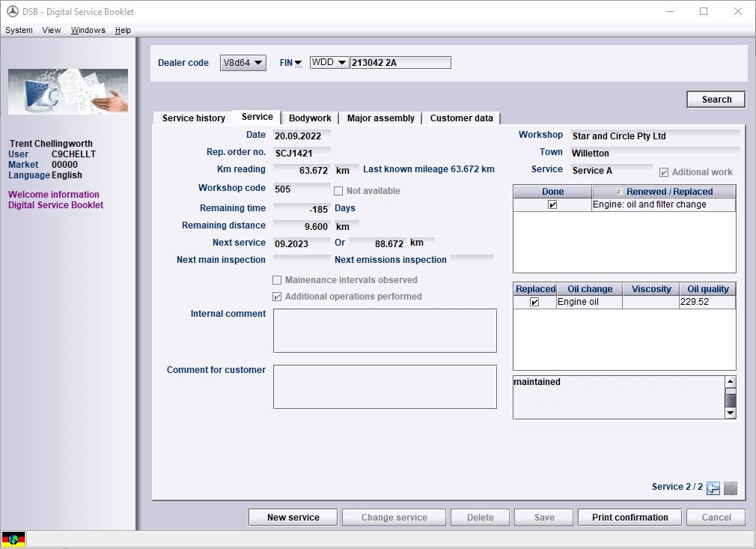Click into the Internal comment text box
Viewport: 756px width, 549px height.
(x=385, y=331)
